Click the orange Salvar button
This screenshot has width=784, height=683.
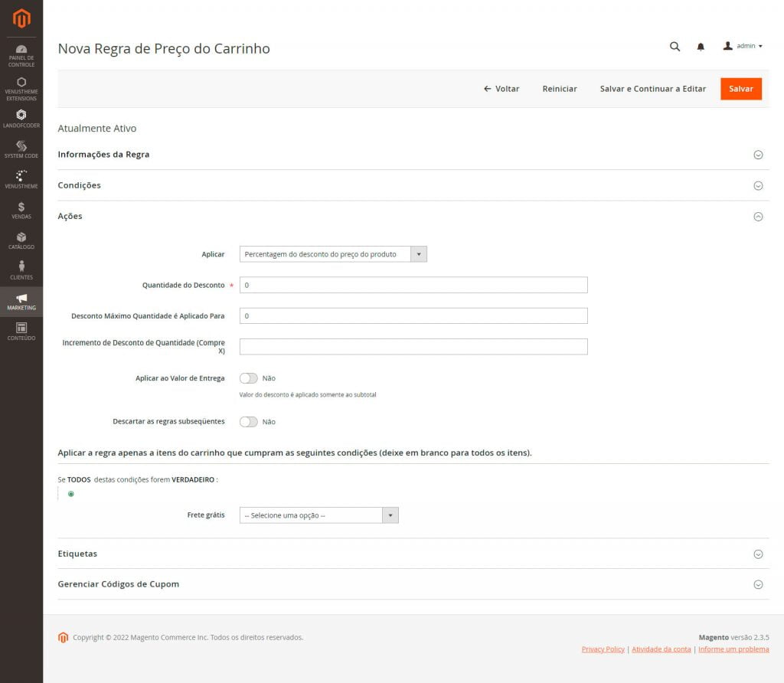pos(740,89)
